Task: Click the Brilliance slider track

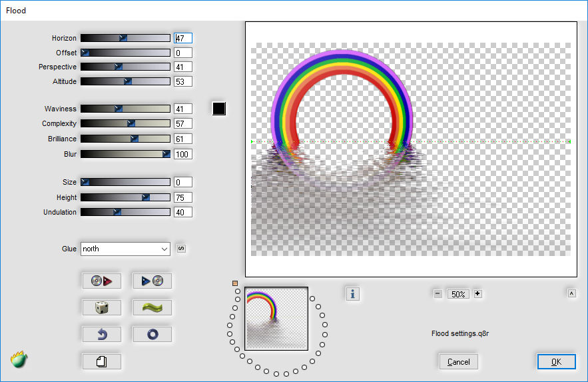Action: pyautogui.click(x=125, y=139)
